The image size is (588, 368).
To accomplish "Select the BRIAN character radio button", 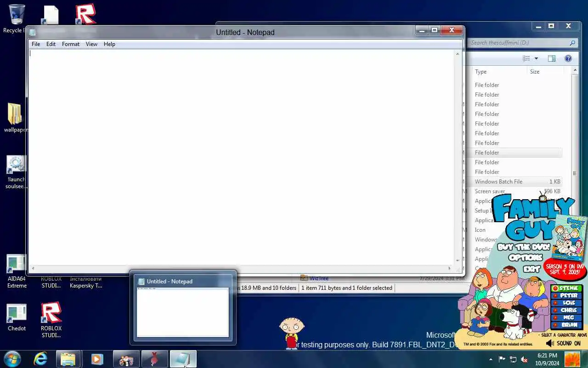I will click(x=566, y=325).
